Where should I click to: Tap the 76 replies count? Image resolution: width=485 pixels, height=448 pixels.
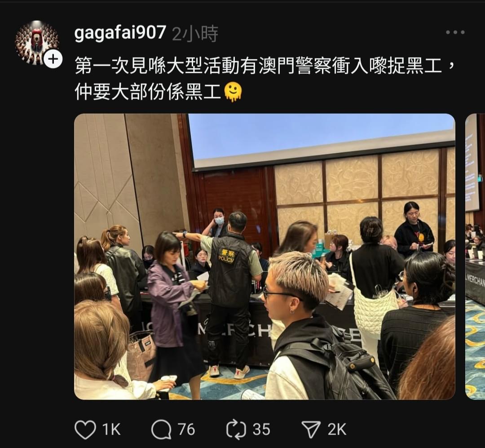(186, 430)
